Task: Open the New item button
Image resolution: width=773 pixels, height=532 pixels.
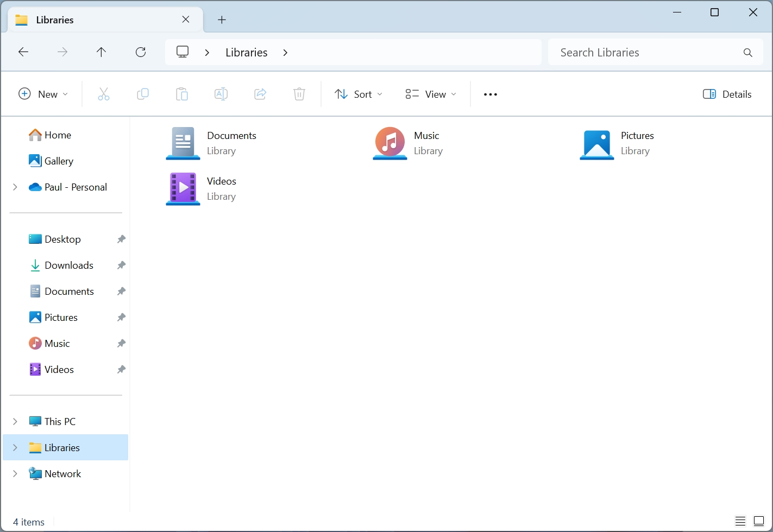Action: click(x=43, y=94)
